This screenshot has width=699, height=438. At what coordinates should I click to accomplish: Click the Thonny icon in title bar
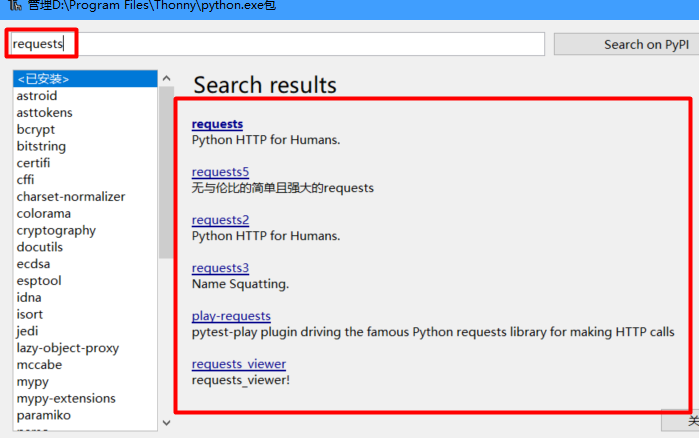14,5
